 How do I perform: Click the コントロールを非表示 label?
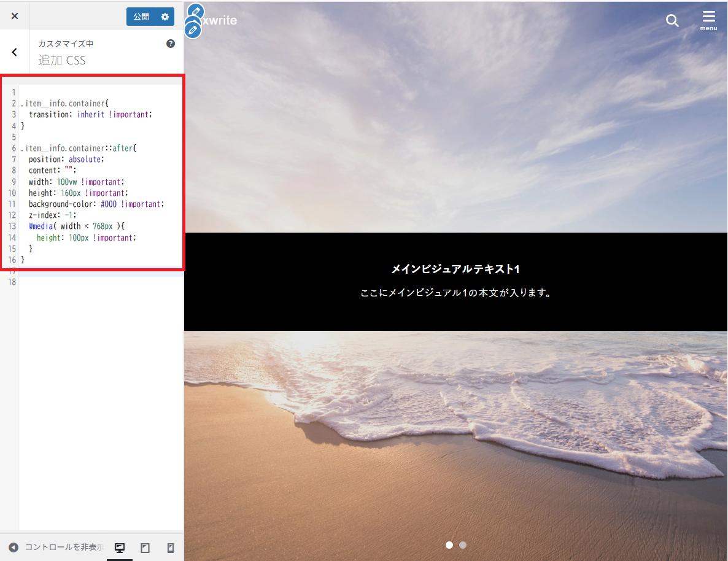63,547
